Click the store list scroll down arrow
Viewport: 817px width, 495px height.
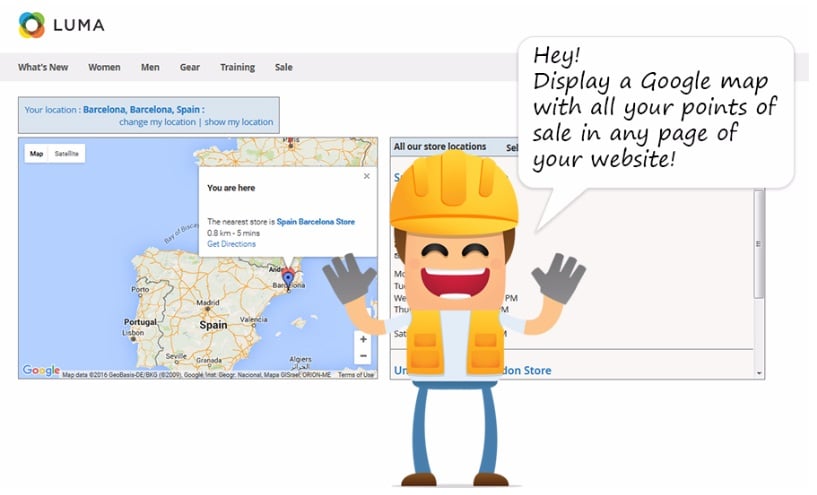click(x=759, y=373)
